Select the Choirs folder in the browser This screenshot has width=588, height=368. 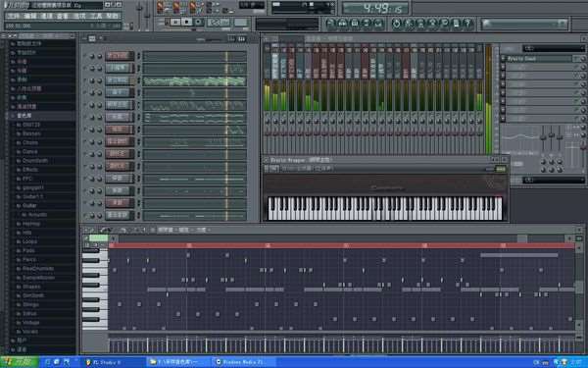tap(30, 142)
